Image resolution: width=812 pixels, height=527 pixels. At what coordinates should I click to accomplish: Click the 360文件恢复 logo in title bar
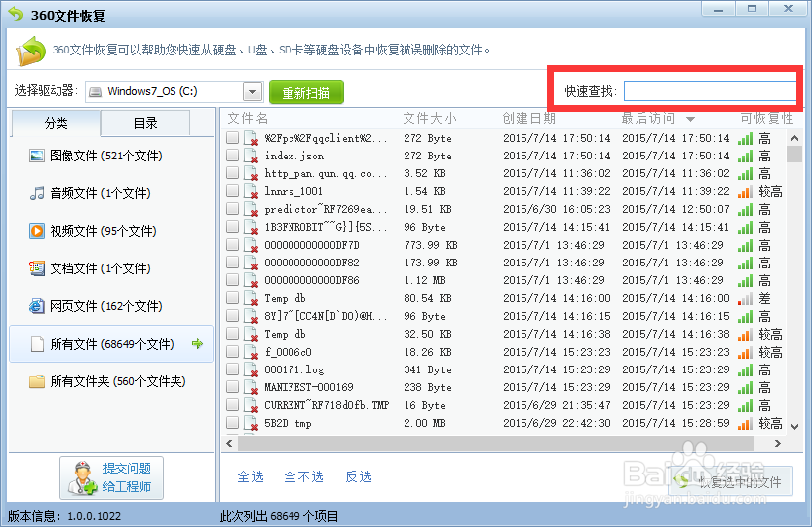point(16,14)
